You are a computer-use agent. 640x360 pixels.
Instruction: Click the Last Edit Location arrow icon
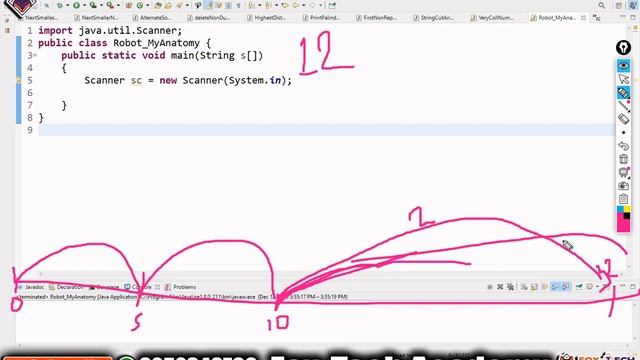[284, 5]
